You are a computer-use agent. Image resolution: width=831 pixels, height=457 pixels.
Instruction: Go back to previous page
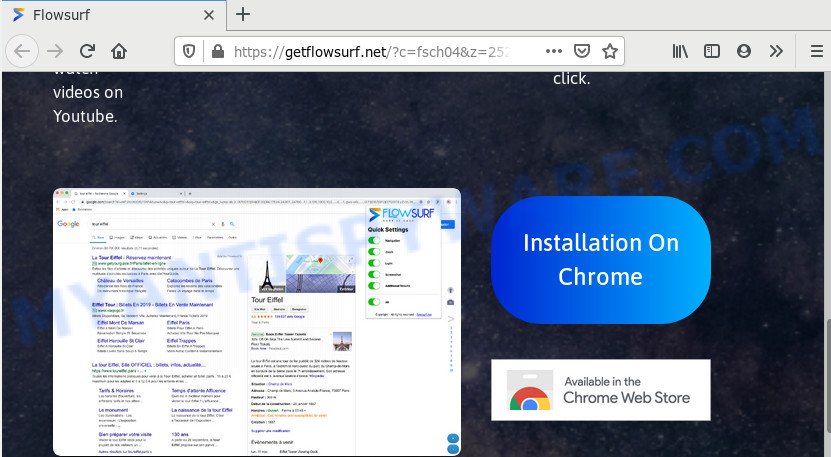click(22, 51)
